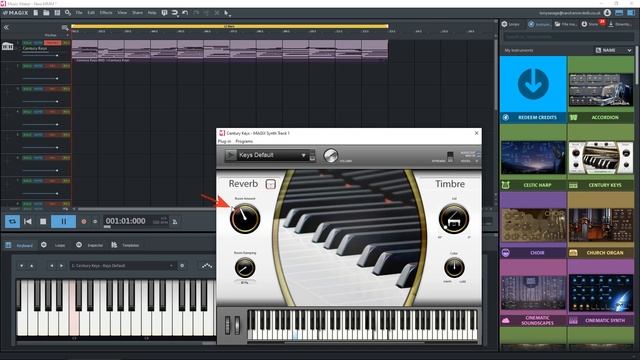Open the File manager tab

566,24
